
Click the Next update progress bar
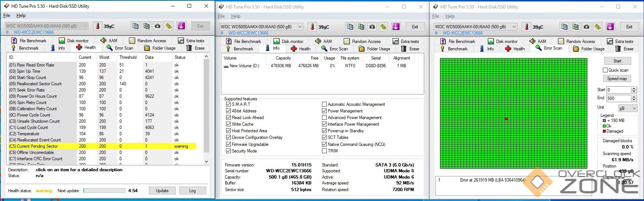104,191
